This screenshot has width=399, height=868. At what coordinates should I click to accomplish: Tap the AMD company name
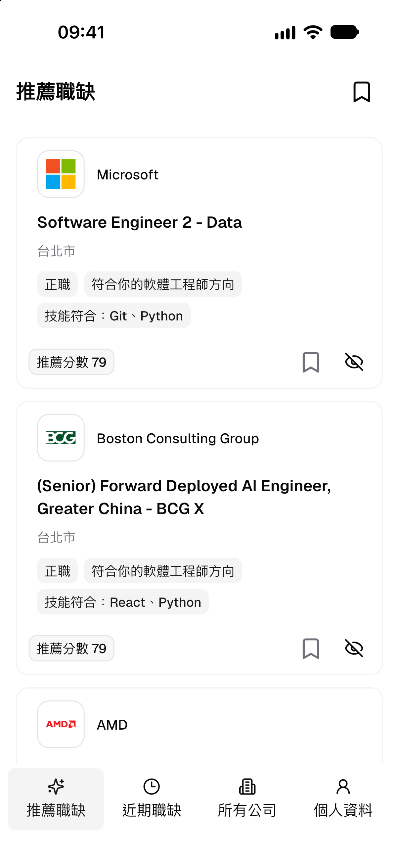[112, 725]
